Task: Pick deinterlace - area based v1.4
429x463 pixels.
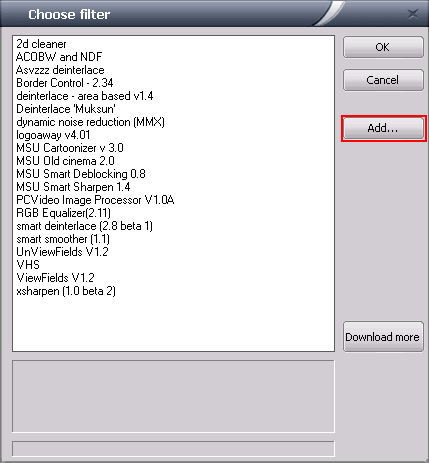Action: pyautogui.click(x=85, y=96)
